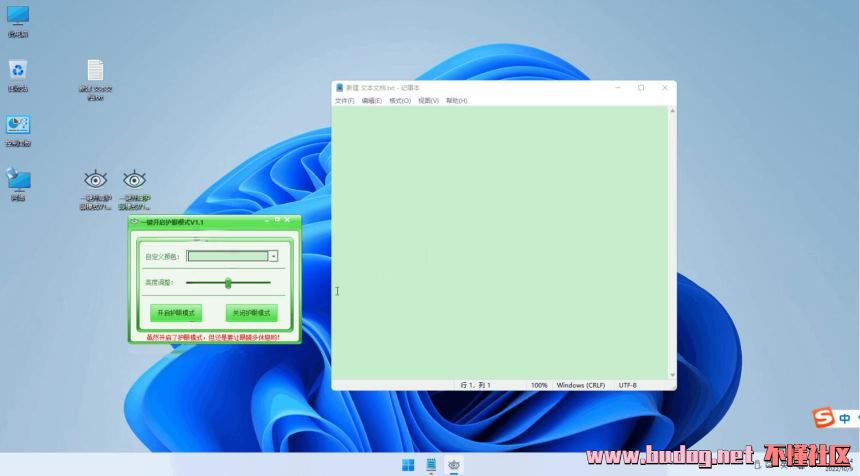Maximize the Notepad window
860x476 pixels.
point(641,88)
